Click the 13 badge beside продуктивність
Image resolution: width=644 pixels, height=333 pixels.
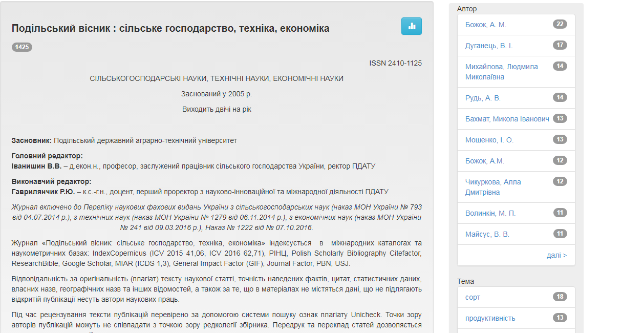click(x=560, y=318)
